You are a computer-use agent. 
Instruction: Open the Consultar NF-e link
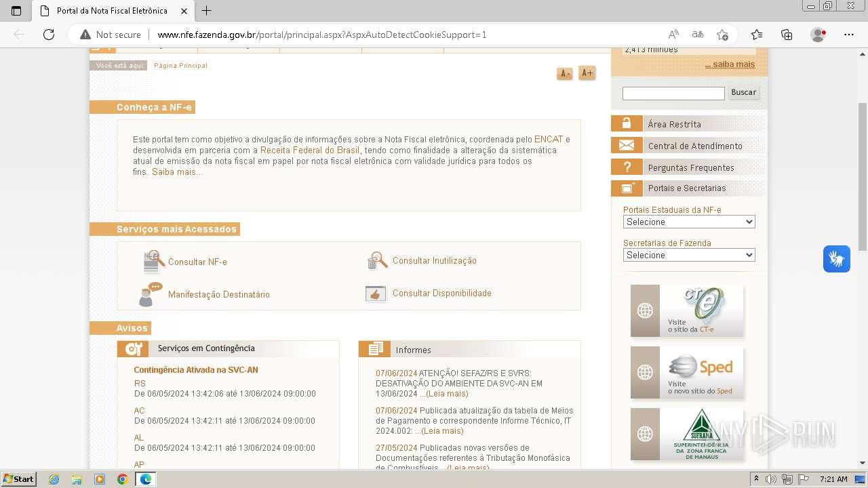coord(197,262)
